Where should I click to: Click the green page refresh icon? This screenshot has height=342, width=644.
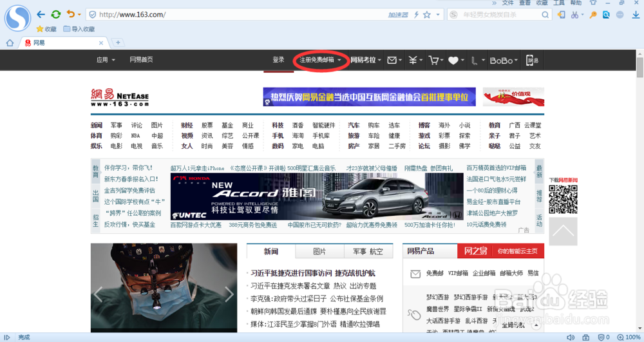click(x=56, y=14)
